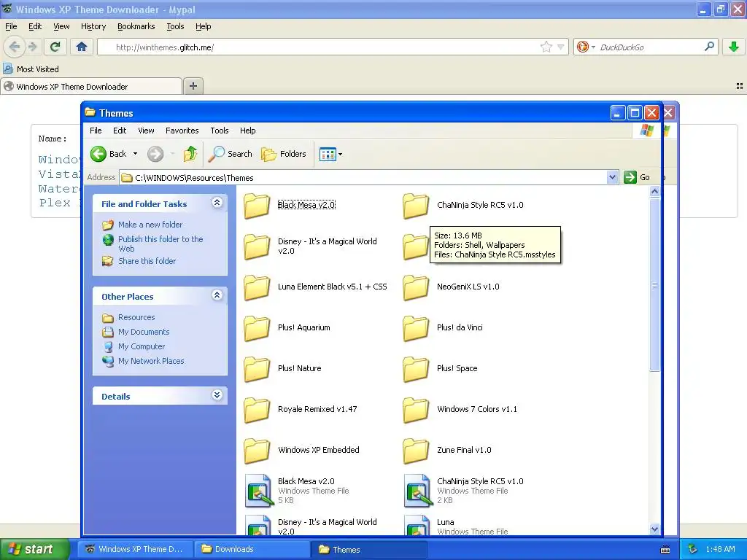The width and height of the screenshot is (747, 560).
Task: Click the Go button beside address bar
Action: (637, 178)
